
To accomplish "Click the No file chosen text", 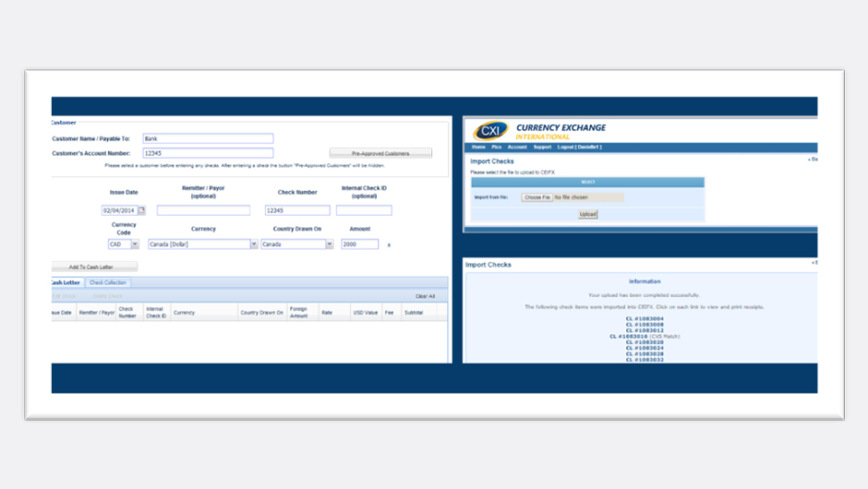I will [x=572, y=197].
